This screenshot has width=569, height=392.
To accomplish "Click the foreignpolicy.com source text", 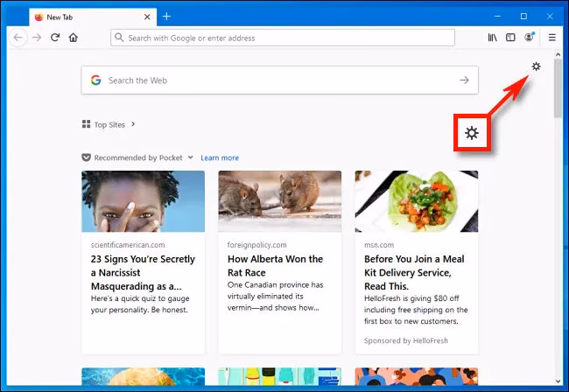I will coord(256,245).
